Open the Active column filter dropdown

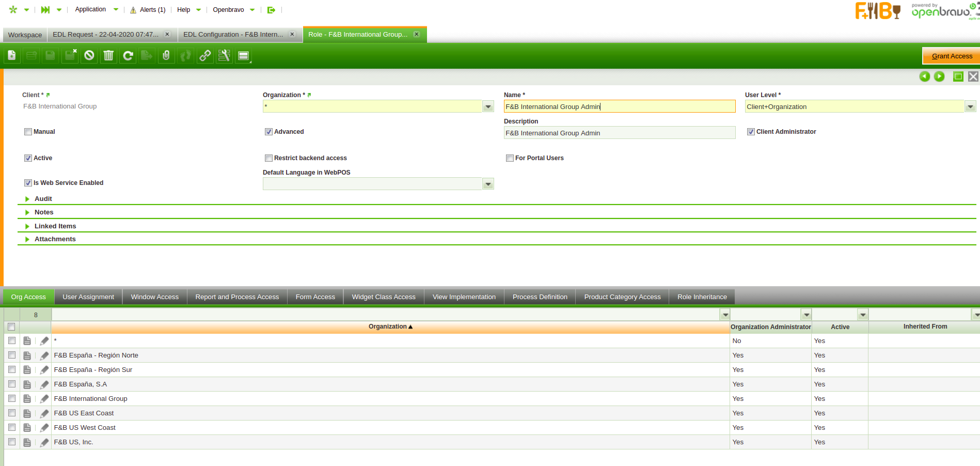point(863,315)
